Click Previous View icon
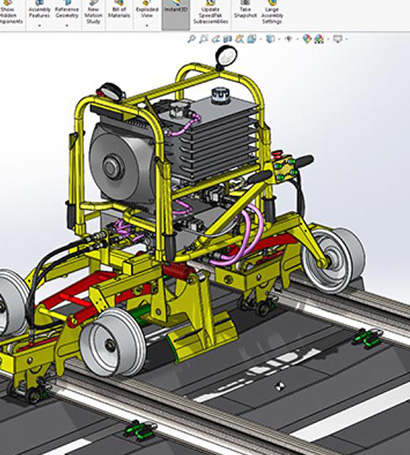 point(215,39)
